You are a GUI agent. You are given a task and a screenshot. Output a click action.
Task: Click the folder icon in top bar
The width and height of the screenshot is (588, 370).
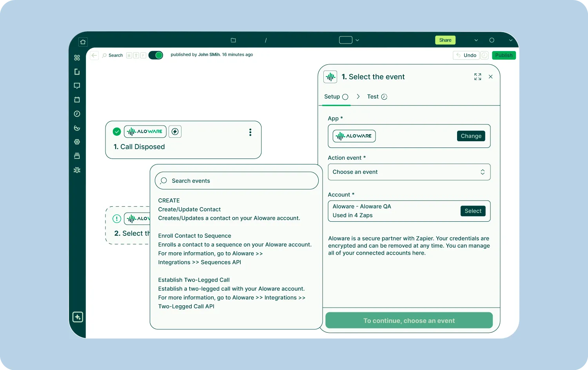point(233,40)
